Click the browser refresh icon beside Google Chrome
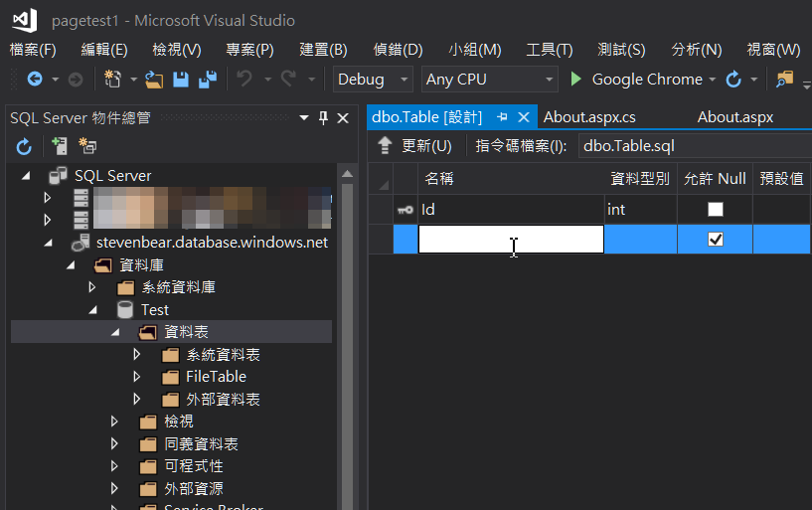The width and height of the screenshot is (812, 510). 733,80
